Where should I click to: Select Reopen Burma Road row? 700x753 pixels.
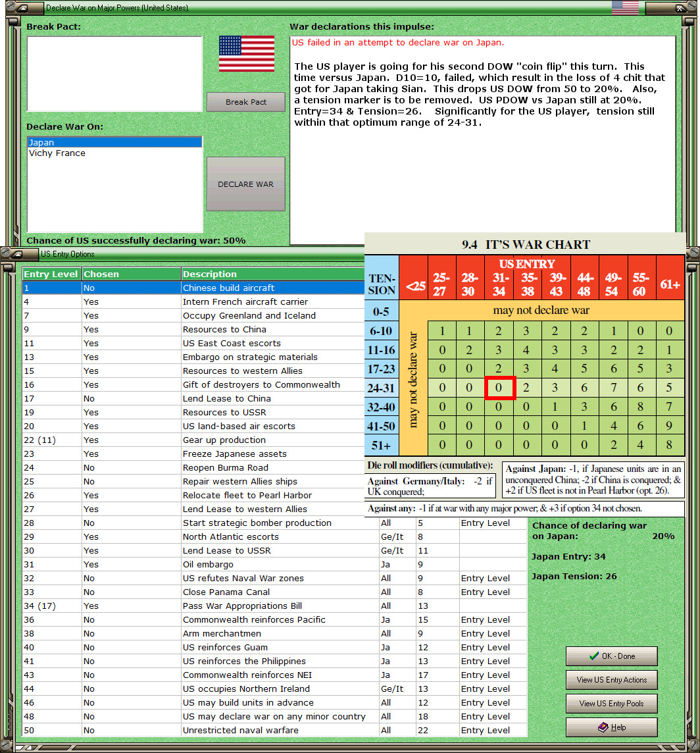pos(193,468)
